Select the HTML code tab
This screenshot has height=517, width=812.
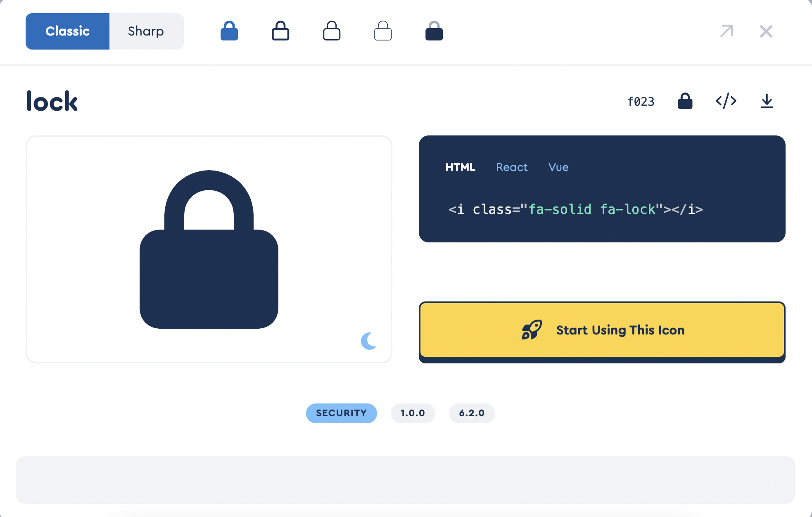click(x=460, y=167)
